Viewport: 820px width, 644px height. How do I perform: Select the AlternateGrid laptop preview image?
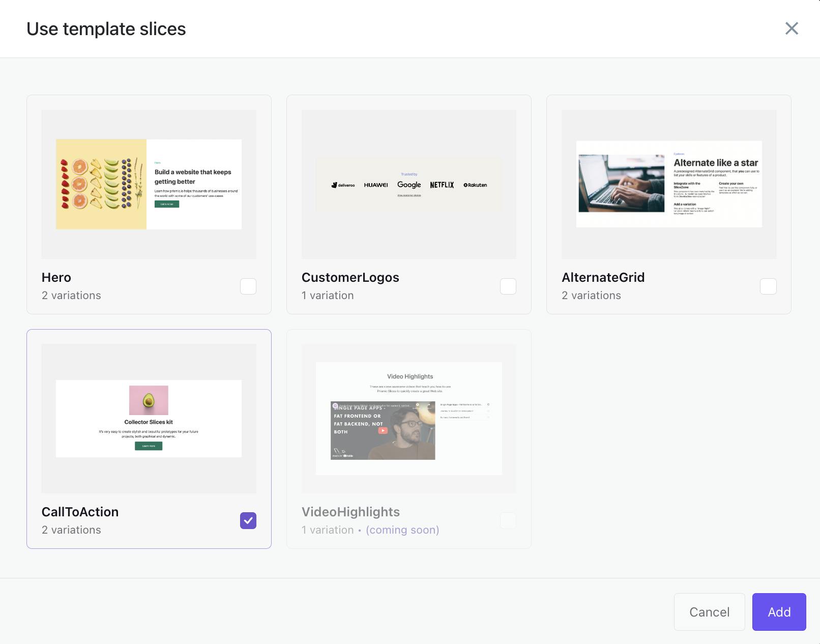[x=669, y=184]
